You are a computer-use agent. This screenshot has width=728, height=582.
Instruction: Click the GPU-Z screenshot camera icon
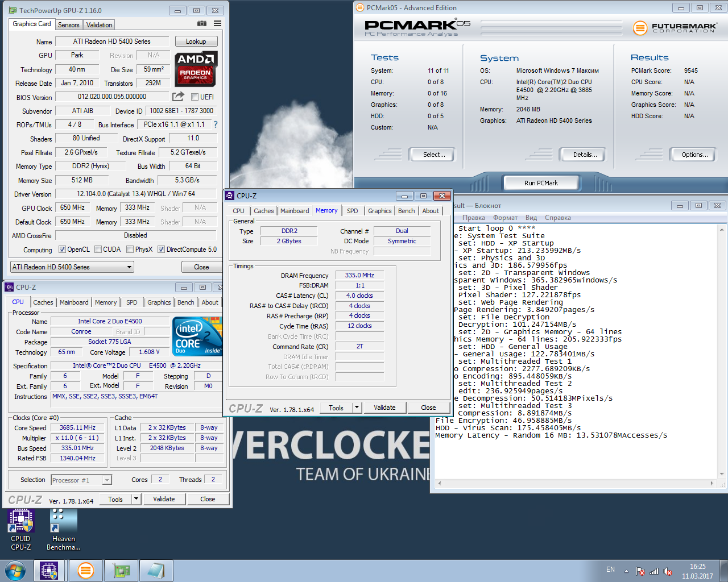pos(201,24)
